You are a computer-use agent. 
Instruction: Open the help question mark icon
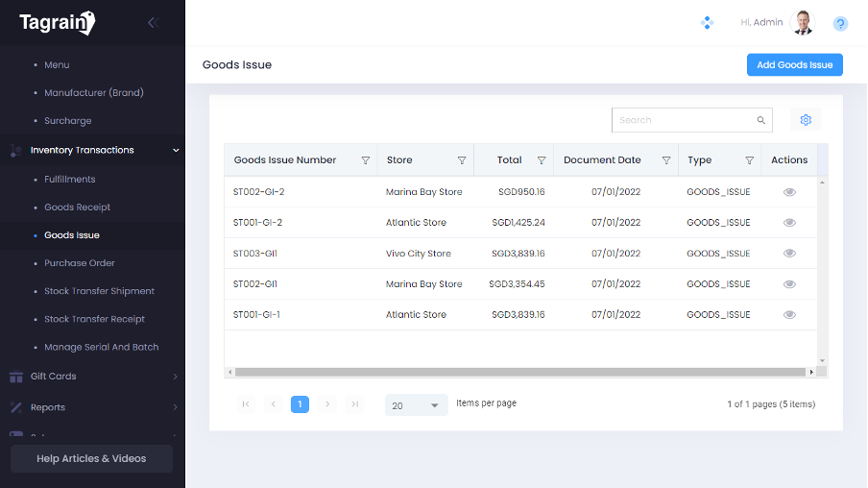(840, 24)
